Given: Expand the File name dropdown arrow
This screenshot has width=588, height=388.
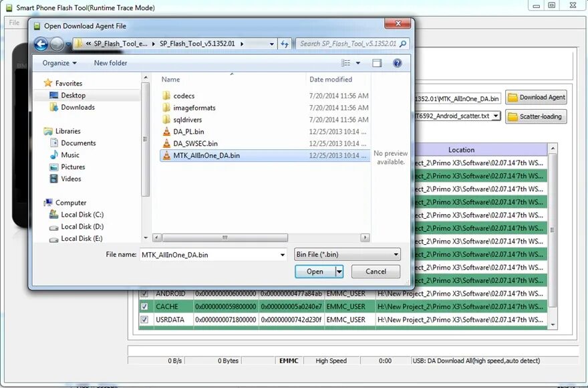Looking at the screenshot, I should (x=283, y=255).
